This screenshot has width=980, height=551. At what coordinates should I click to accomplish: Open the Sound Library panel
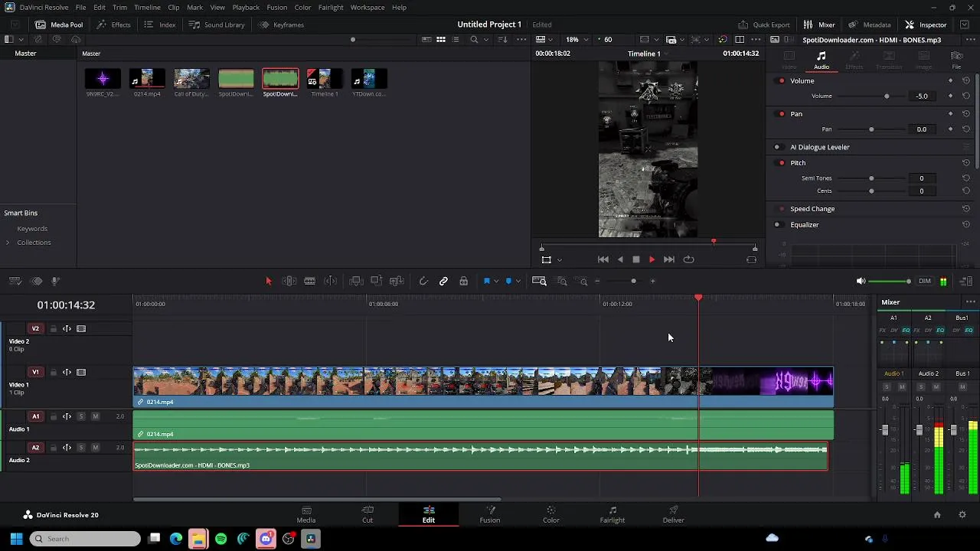[217, 24]
